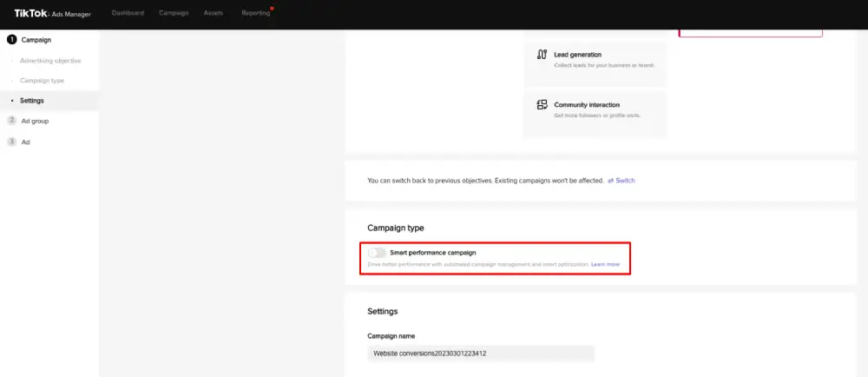Click the Settings section heading
Screen dimensions: 868x377
coord(383,311)
